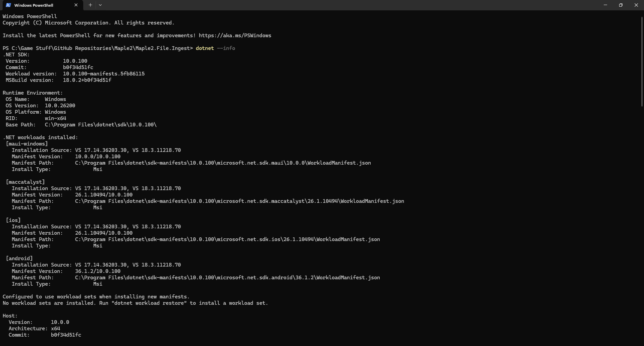This screenshot has height=346, width=644.
Task: Click MSBuild version value 18.0.2+b0f34d51f
Action: (x=87, y=80)
